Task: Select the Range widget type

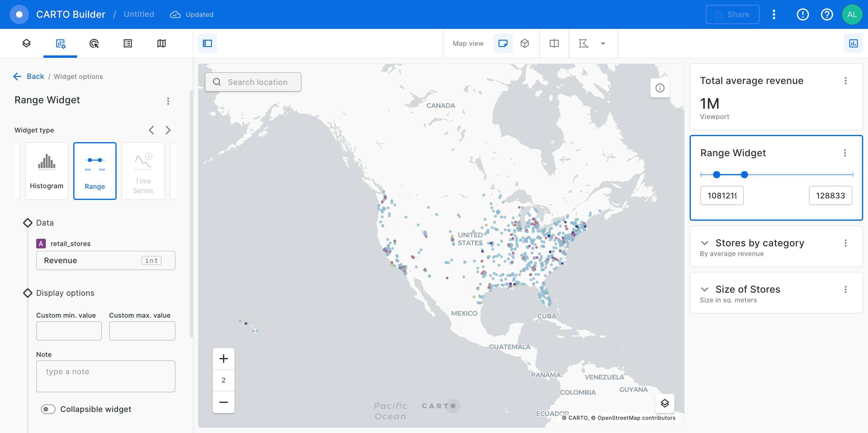Action: (95, 171)
